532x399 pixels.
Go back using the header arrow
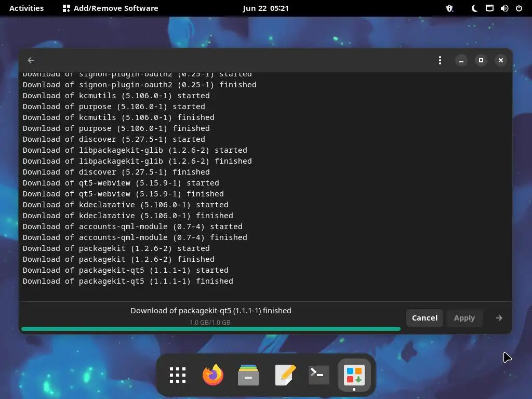pos(31,60)
